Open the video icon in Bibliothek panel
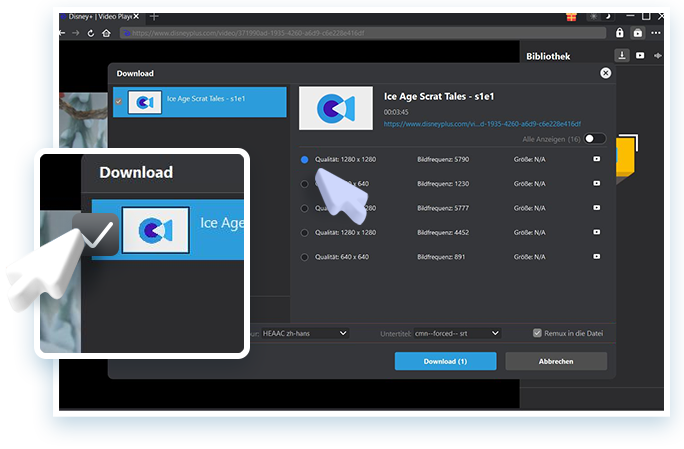The width and height of the screenshot is (684, 449). click(640, 55)
